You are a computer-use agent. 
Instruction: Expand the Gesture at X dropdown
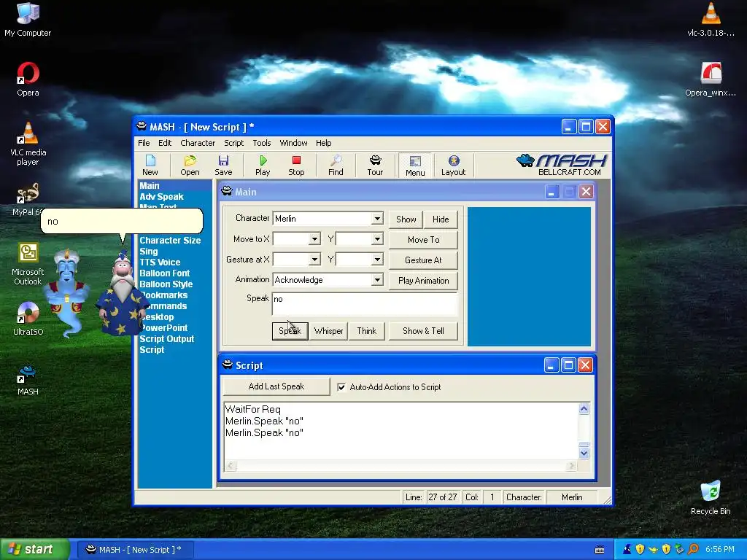(314, 260)
